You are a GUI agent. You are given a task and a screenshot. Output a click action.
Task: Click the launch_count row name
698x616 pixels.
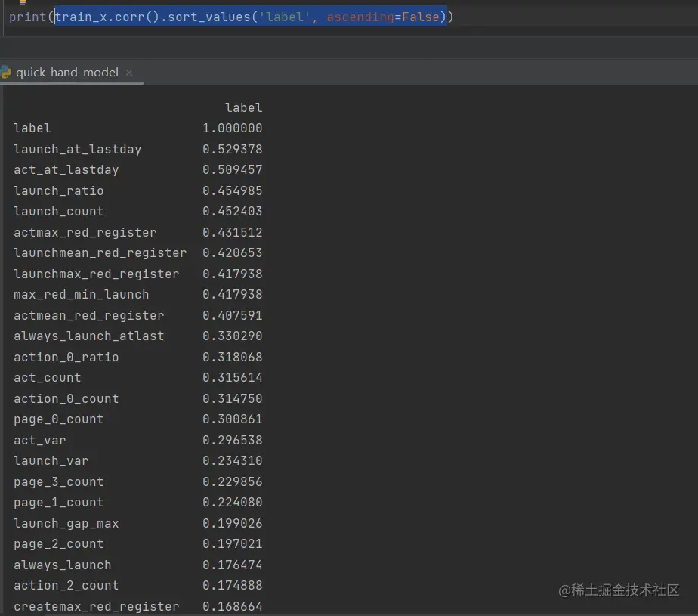(59, 211)
